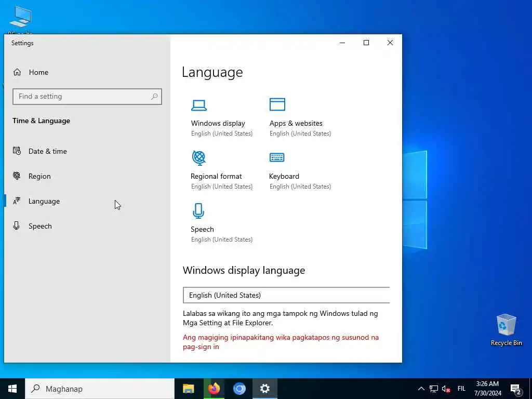Click English (United States) under Keyboard
This screenshot has width=532, height=399.
300,187
